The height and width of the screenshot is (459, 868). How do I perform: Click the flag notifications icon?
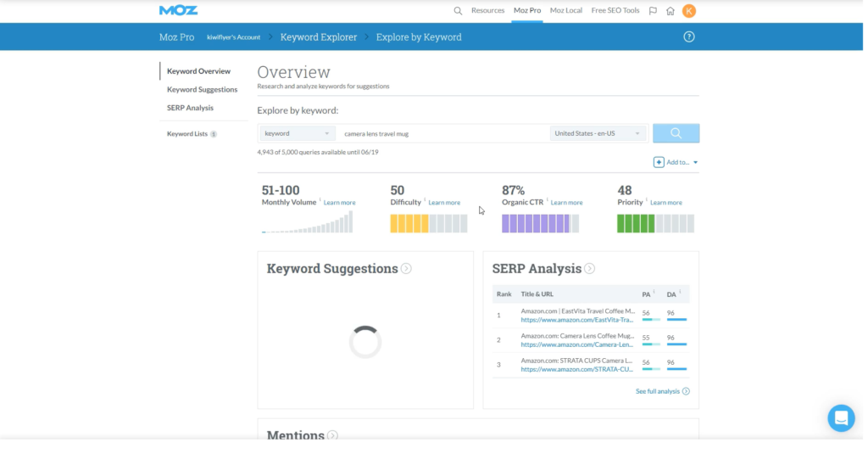point(653,10)
